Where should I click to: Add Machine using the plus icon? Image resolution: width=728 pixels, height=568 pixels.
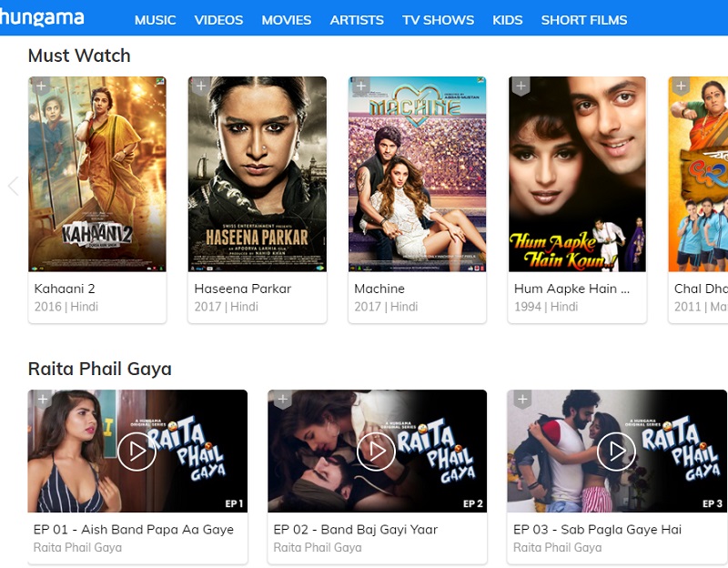361,86
